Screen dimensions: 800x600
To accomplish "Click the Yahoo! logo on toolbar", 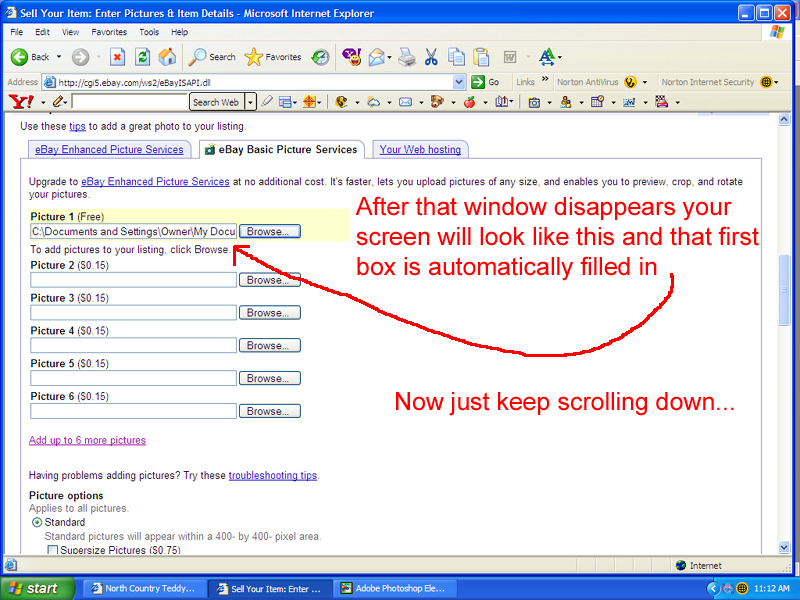I will tap(21, 102).
